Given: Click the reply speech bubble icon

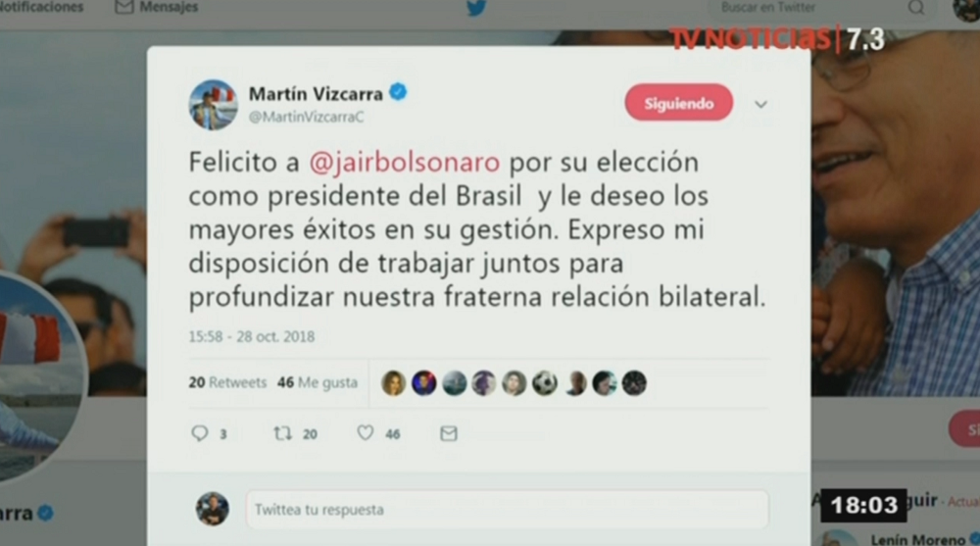Looking at the screenshot, I should click(199, 433).
